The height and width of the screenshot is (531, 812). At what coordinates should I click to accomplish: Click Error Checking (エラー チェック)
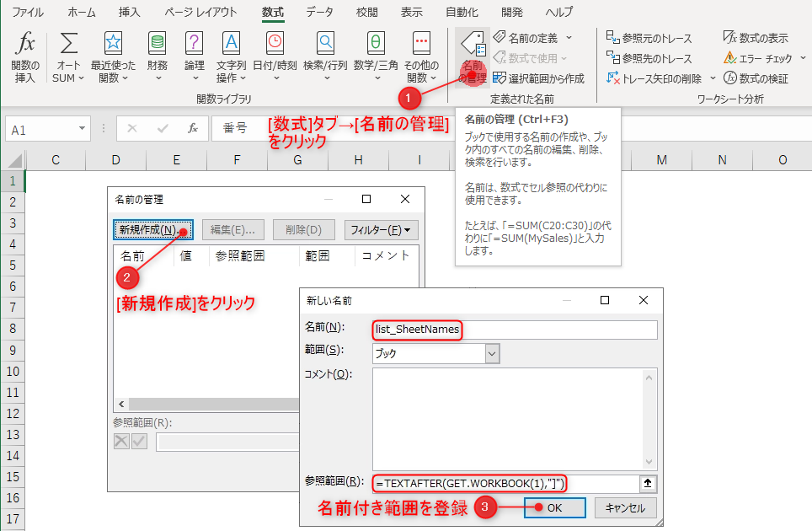point(759,58)
